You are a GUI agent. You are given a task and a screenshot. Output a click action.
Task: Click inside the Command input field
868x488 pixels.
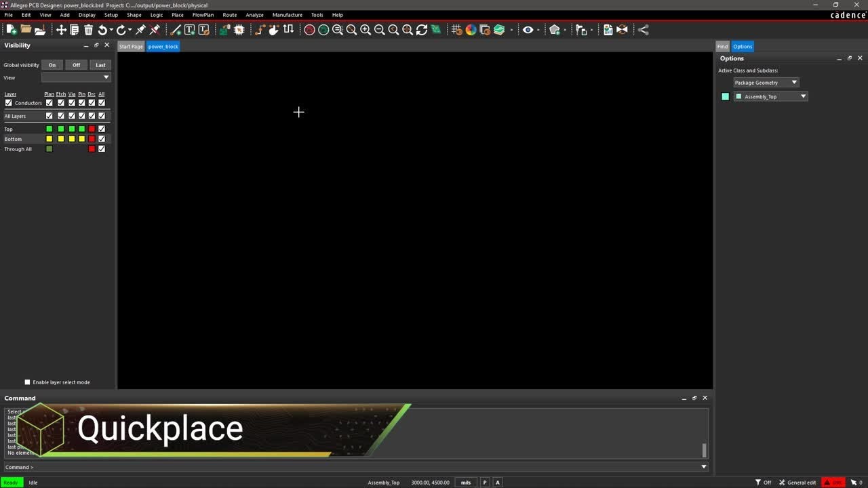tap(366, 467)
